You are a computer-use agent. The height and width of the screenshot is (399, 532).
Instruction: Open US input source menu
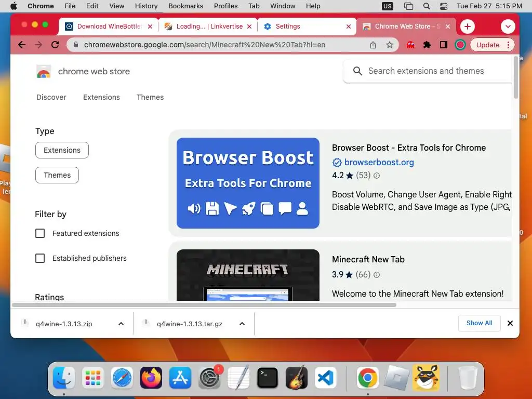387,6
